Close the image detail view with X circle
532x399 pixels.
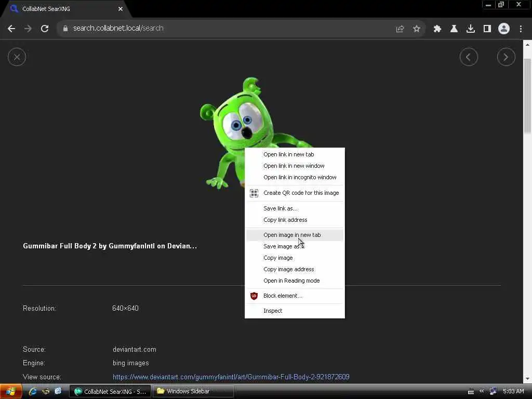click(17, 57)
